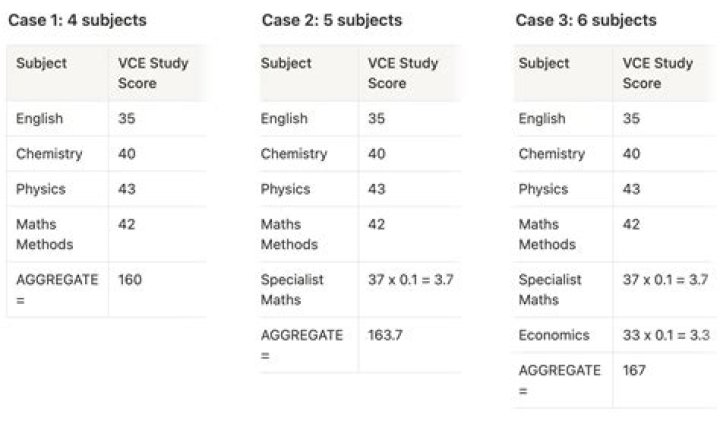Select Chemistry score 40 in Case 1
Image resolution: width=720 pixels, height=421 pixels.
coord(127,154)
